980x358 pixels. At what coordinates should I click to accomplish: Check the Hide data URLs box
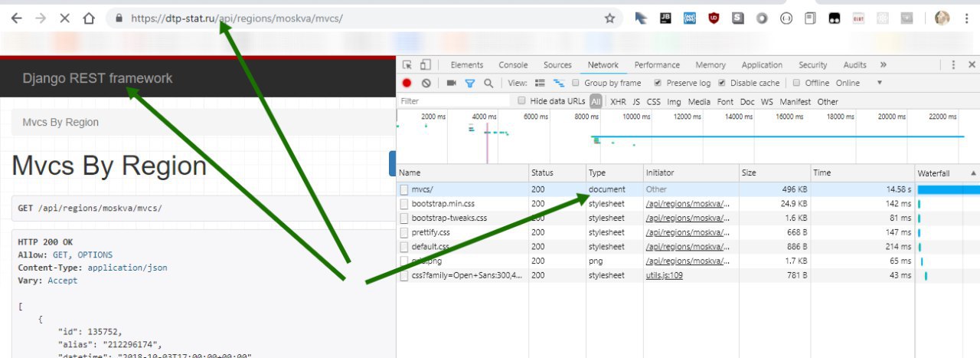coord(522,101)
